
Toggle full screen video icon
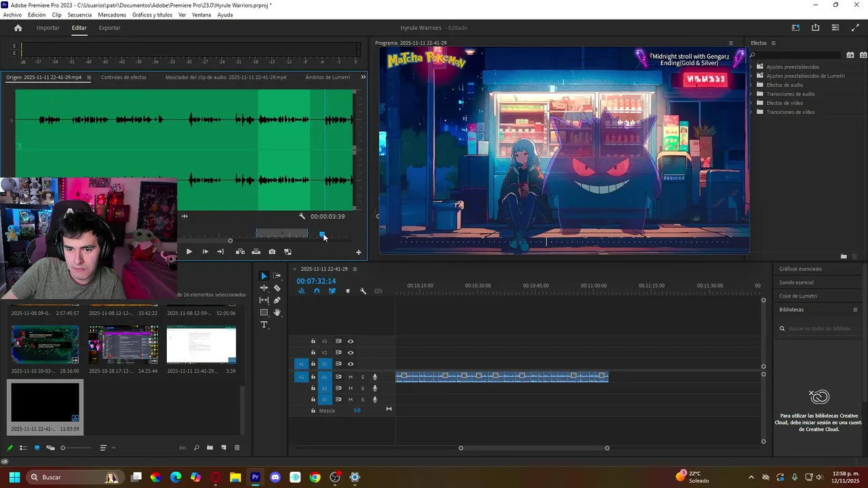pos(855,28)
